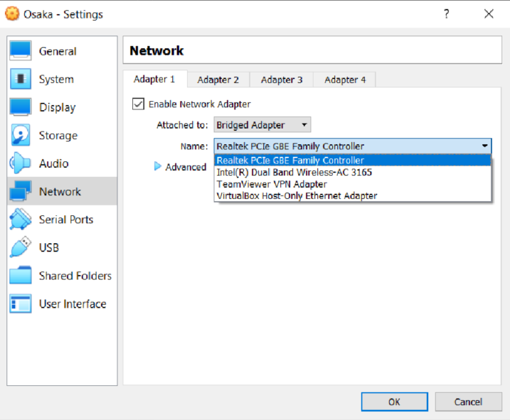Viewport: 510px width, 420px height.
Task: Switch to the Adapter 1 tab
Action: pos(154,79)
